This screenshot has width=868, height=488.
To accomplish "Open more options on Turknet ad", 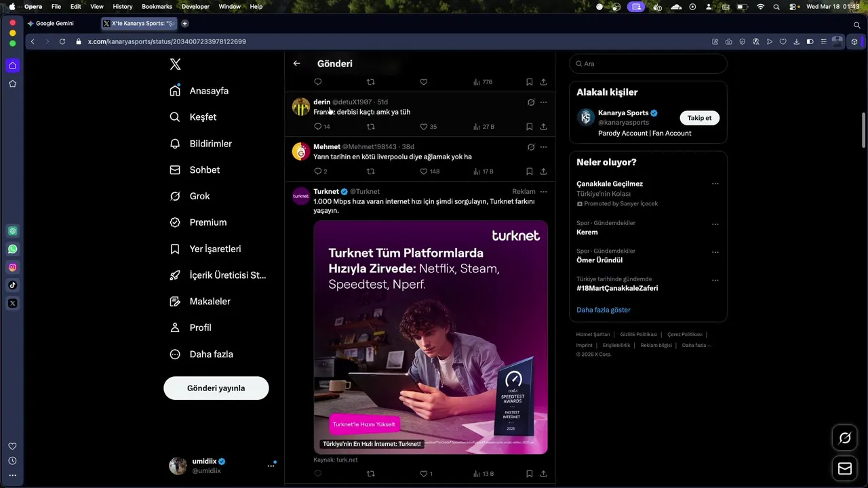I will pyautogui.click(x=543, y=192).
